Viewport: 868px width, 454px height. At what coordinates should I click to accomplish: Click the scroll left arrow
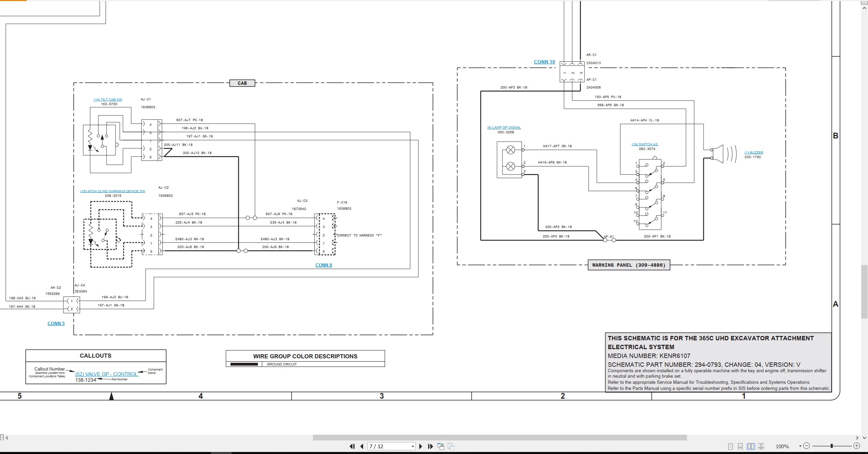click(x=7, y=438)
